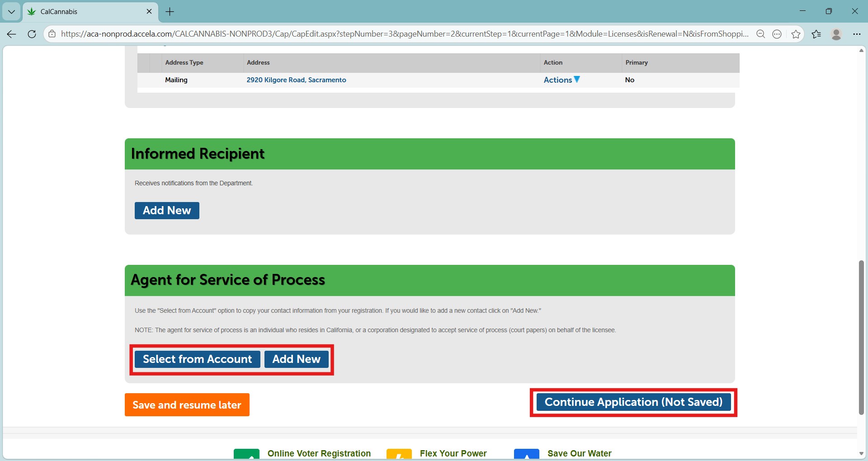The width and height of the screenshot is (868, 461).
Task: Open the Online Voter Registration link
Action: tap(319, 453)
